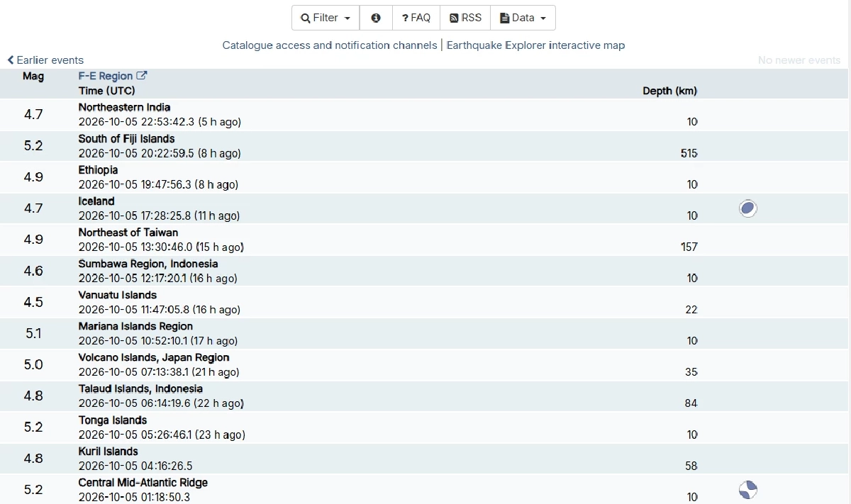Open Earthquake Explorer interactive map link

535,45
